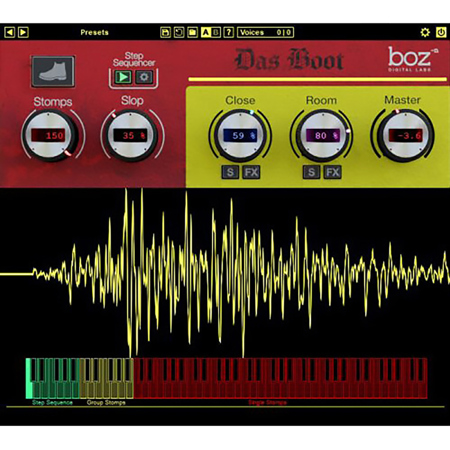Click the Stomps knob
450x450 pixels.
click(50, 135)
